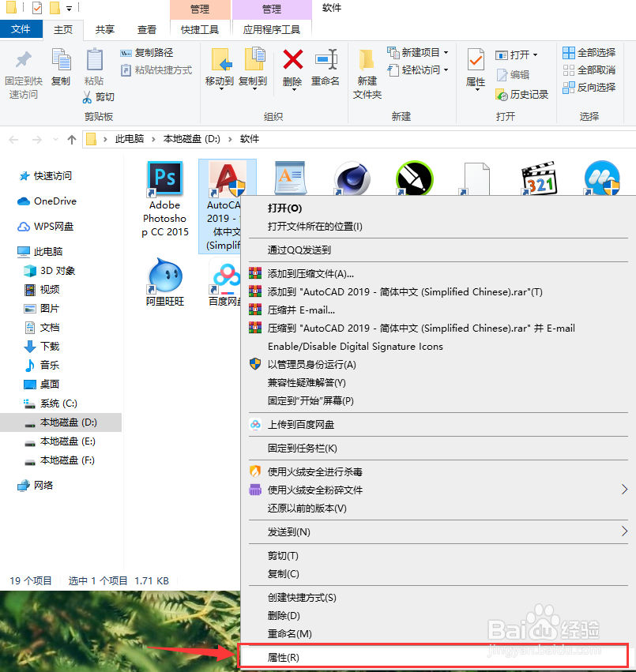Click the red Delete (删除) icon
This screenshot has width=636, height=672.
tap(293, 59)
